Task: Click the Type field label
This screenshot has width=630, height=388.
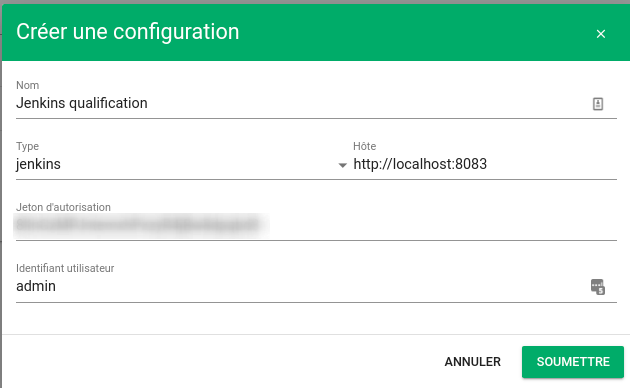Action: [x=27, y=146]
